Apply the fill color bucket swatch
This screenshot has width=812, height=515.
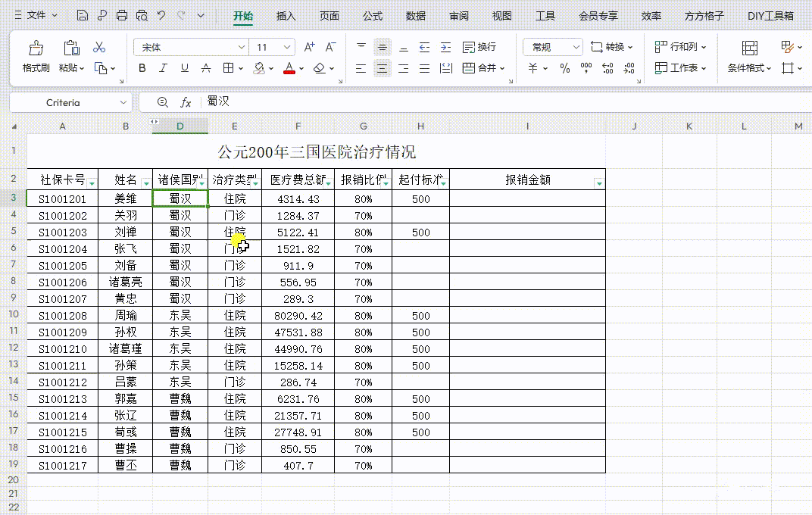(259, 68)
